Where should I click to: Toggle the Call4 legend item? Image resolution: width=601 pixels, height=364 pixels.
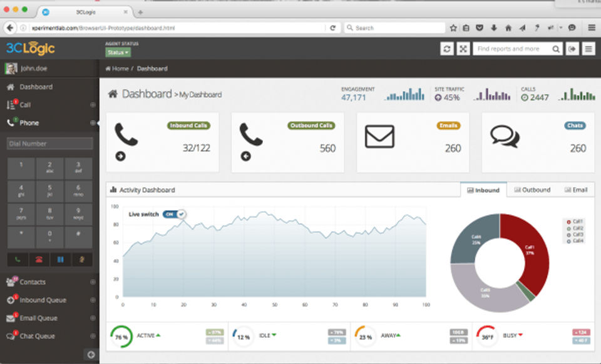[x=575, y=241]
